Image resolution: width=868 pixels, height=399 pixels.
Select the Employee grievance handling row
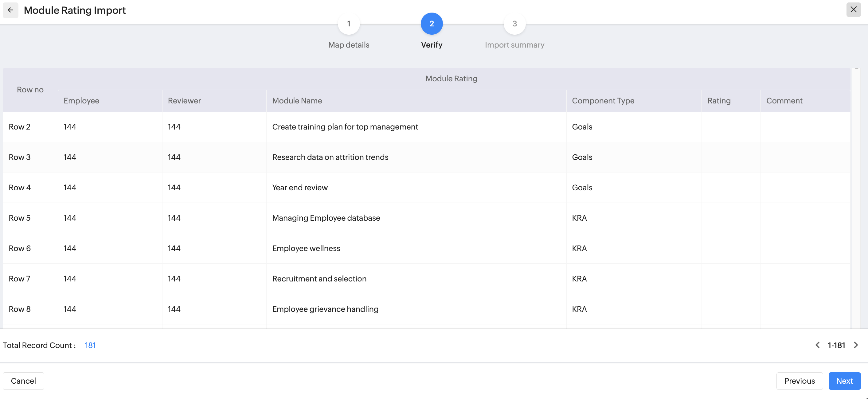pos(325,309)
